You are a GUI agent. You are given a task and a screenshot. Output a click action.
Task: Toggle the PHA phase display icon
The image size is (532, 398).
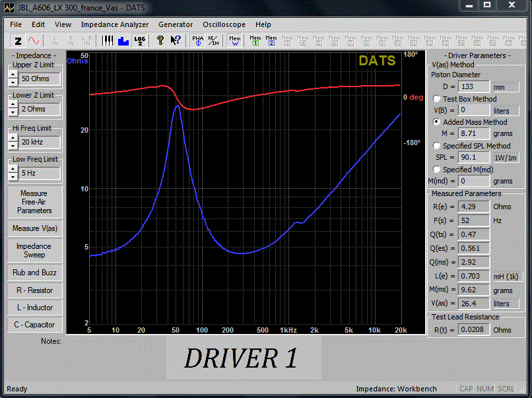[x=198, y=41]
